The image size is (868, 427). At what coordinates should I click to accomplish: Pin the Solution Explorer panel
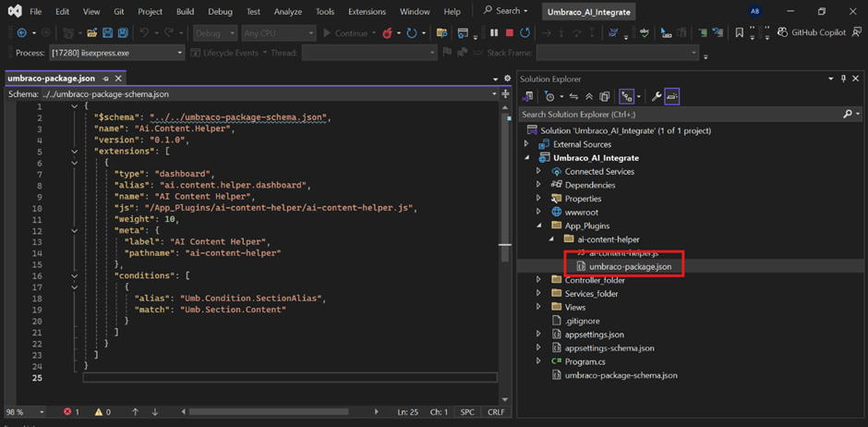pyautogui.click(x=844, y=79)
